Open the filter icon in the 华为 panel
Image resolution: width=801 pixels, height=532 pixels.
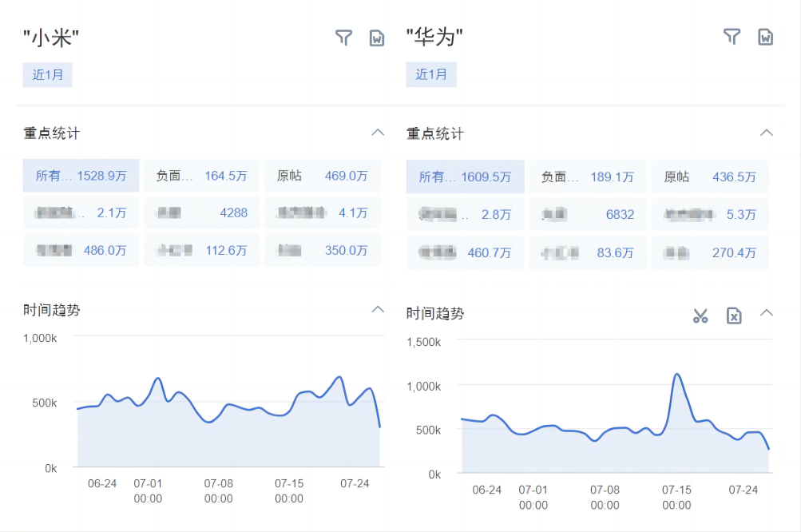tap(732, 37)
